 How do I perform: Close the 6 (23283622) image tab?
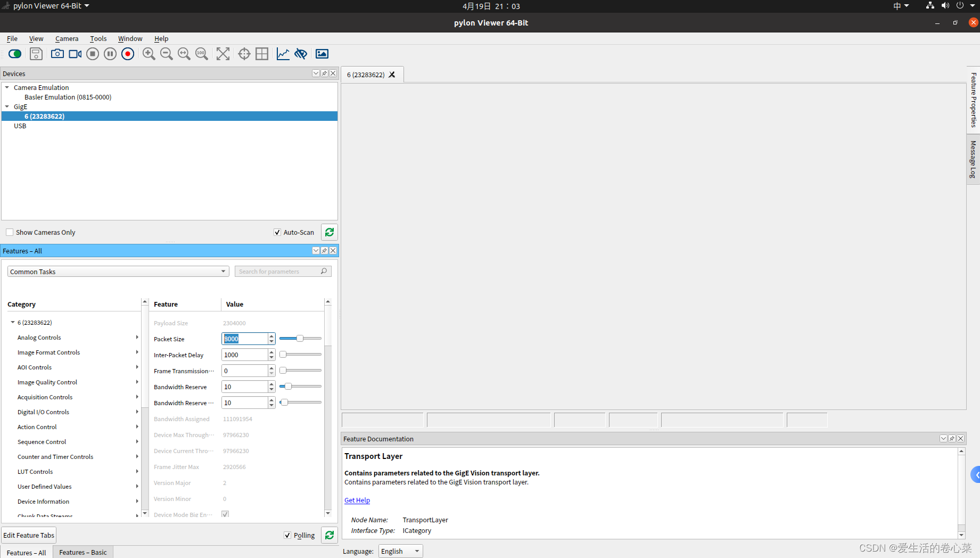tap(392, 75)
